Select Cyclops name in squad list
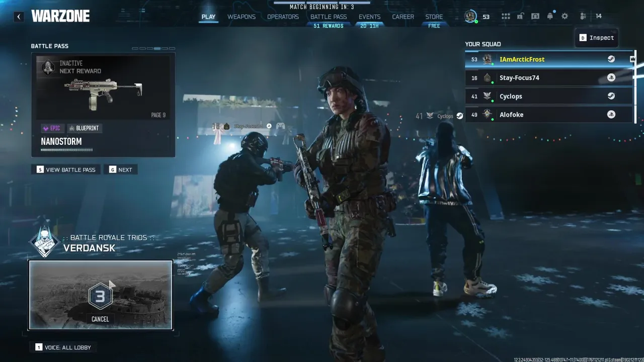 pos(511,96)
